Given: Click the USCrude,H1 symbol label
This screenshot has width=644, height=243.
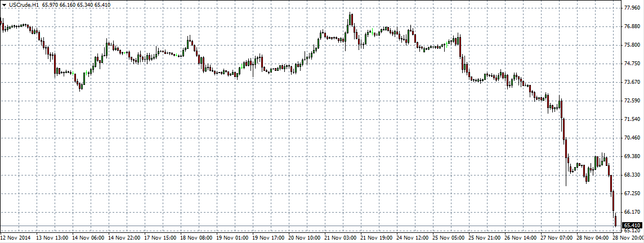Looking at the screenshot, I should [24, 5].
